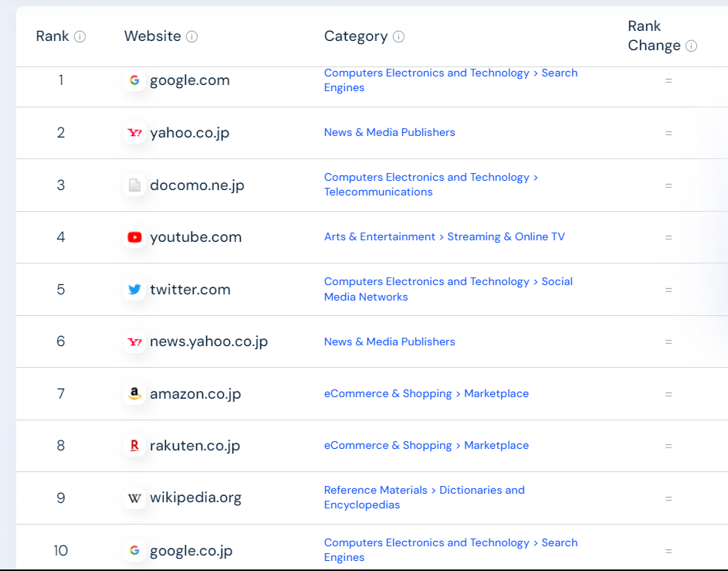The image size is (728, 571).
Task: Click rank number 9 in wikipedia.org row
Action: tap(61, 498)
